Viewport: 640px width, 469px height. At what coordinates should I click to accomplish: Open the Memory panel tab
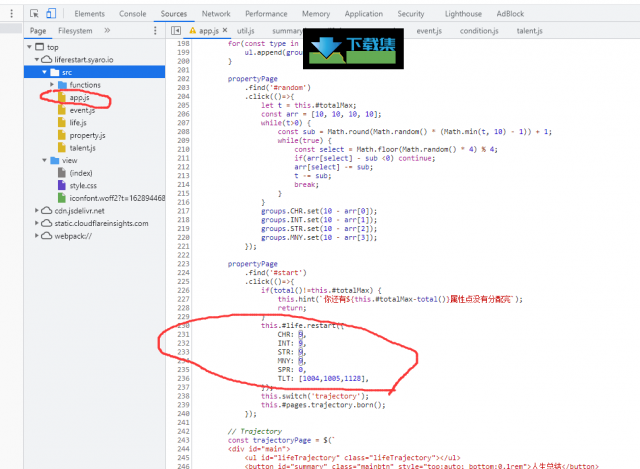tap(316, 14)
